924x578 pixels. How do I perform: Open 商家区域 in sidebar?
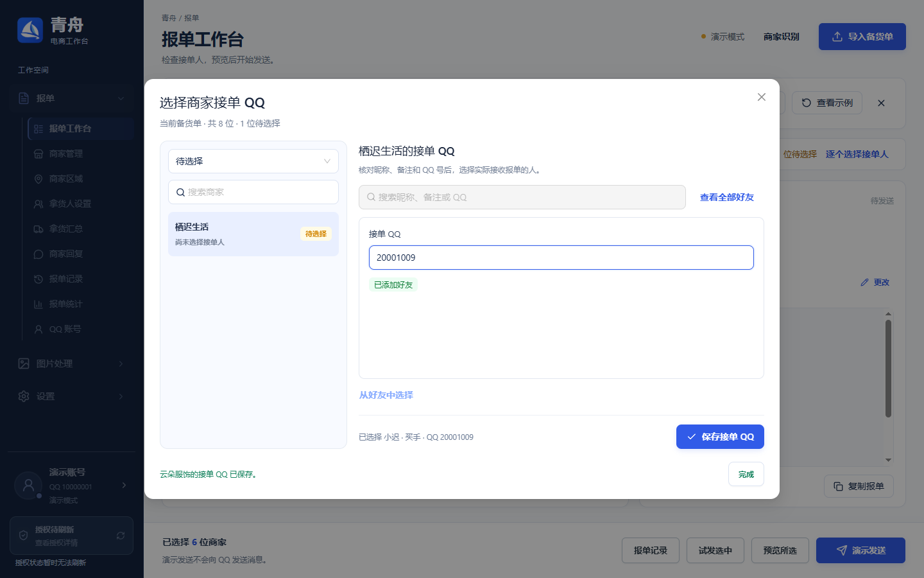[x=81, y=179]
